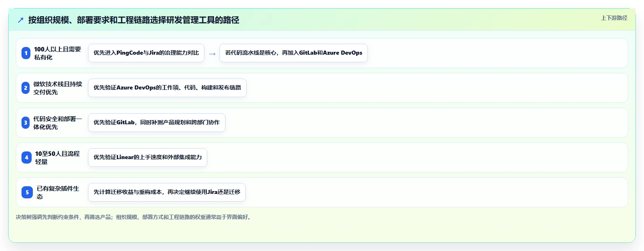Select the condition 100人以上且需要私有化
This screenshot has height=251, width=644.
pyautogui.click(x=58, y=53)
